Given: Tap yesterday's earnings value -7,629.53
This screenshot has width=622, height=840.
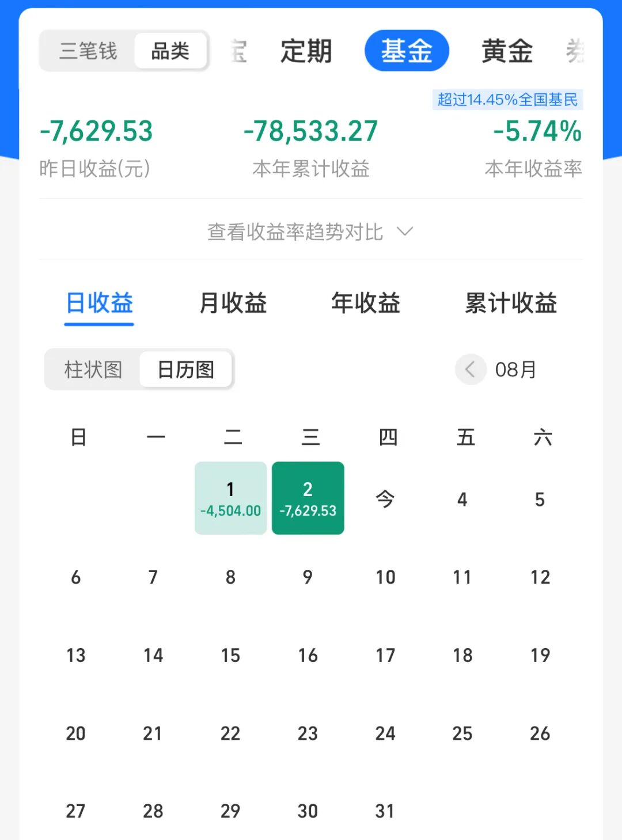Looking at the screenshot, I should tap(96, 131).
